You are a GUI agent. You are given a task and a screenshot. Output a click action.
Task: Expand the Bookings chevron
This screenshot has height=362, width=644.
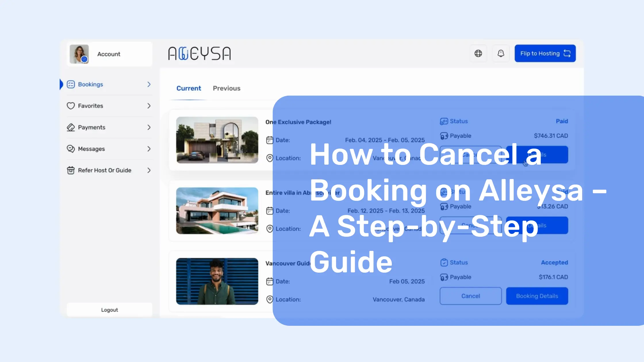click(x=149, y=84)
